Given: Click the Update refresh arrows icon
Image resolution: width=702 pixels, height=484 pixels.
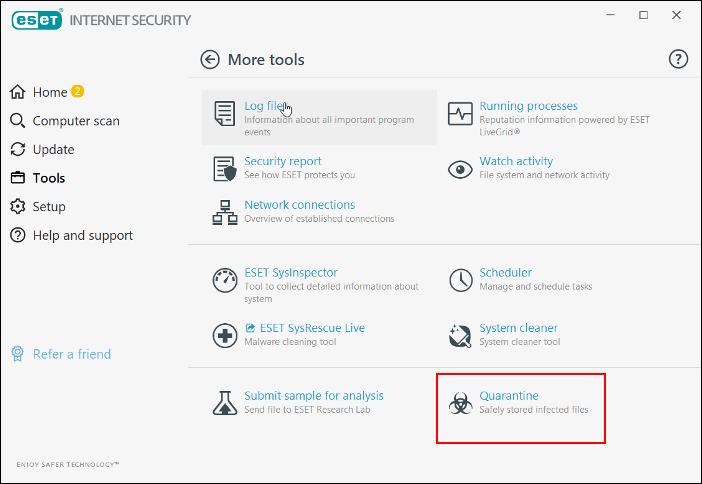Looking at the screenshot, I should 17,149.
